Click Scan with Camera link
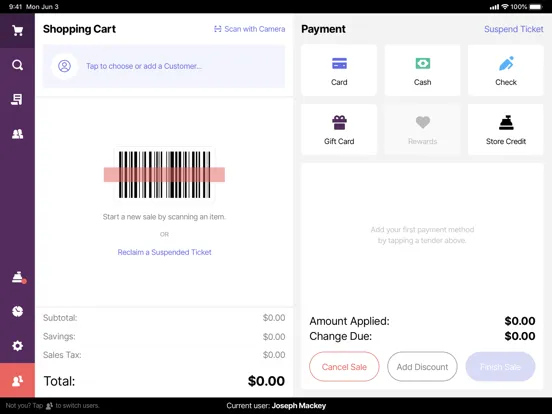The image size is (552, 414). point(250,29)
